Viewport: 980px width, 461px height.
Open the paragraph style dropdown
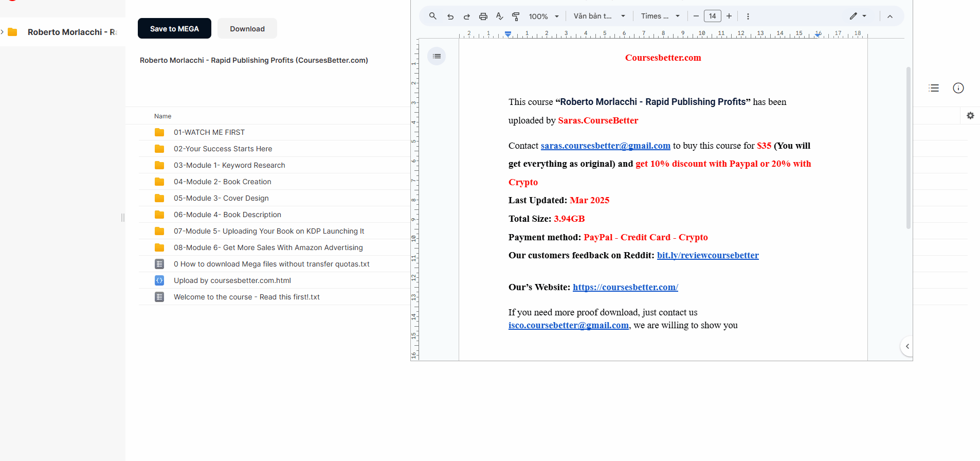[x=599, y=16]
